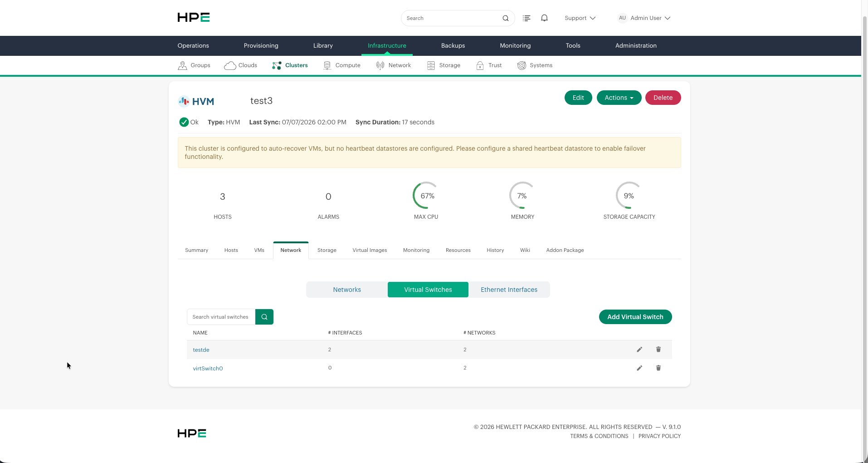Select the Virtual Switches toggle
Screen dimensions: 868x463
pos(428,290)
